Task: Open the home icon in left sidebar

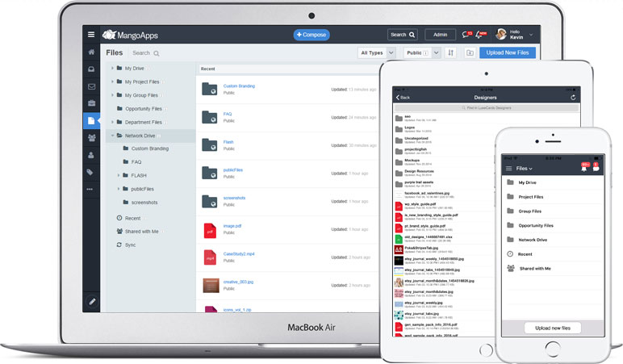Action: pos(91,52)
